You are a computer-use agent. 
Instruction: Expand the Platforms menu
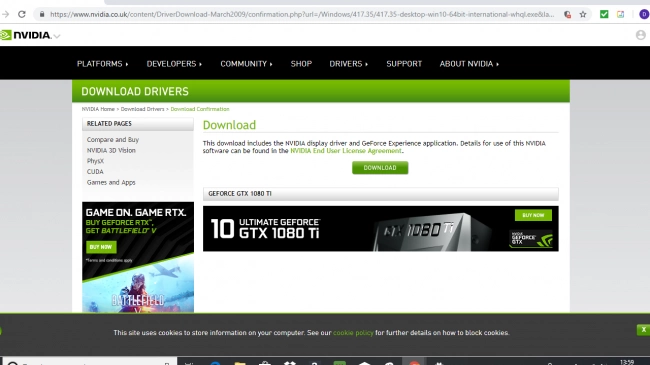pyautogui.click(x=102, y=64)
